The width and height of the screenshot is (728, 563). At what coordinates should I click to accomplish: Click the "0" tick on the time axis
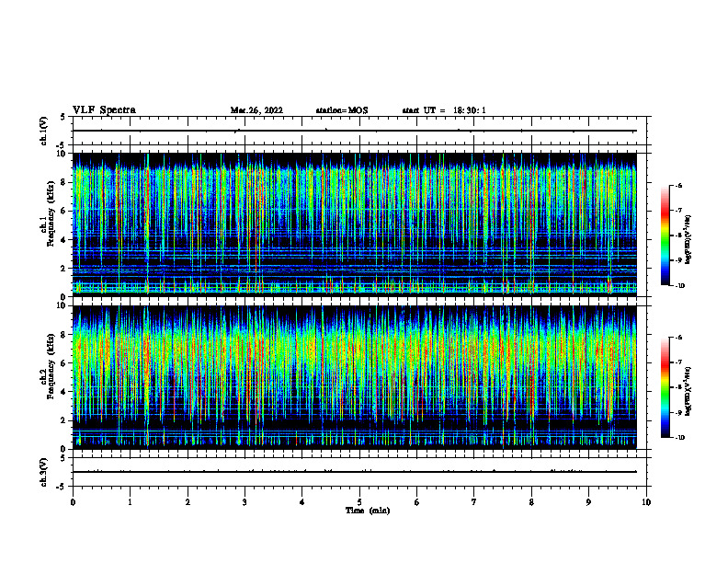(73, 502)
